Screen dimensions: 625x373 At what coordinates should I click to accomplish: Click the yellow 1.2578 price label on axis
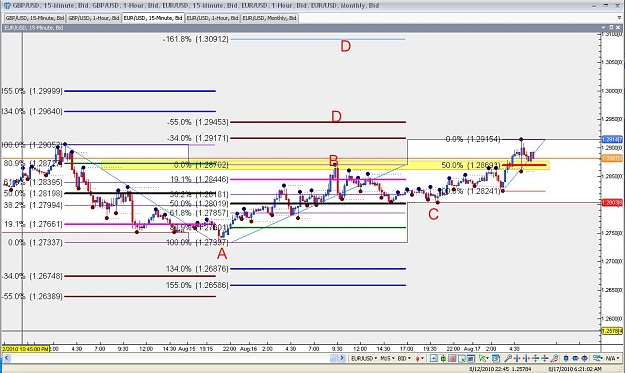[611, 331]
